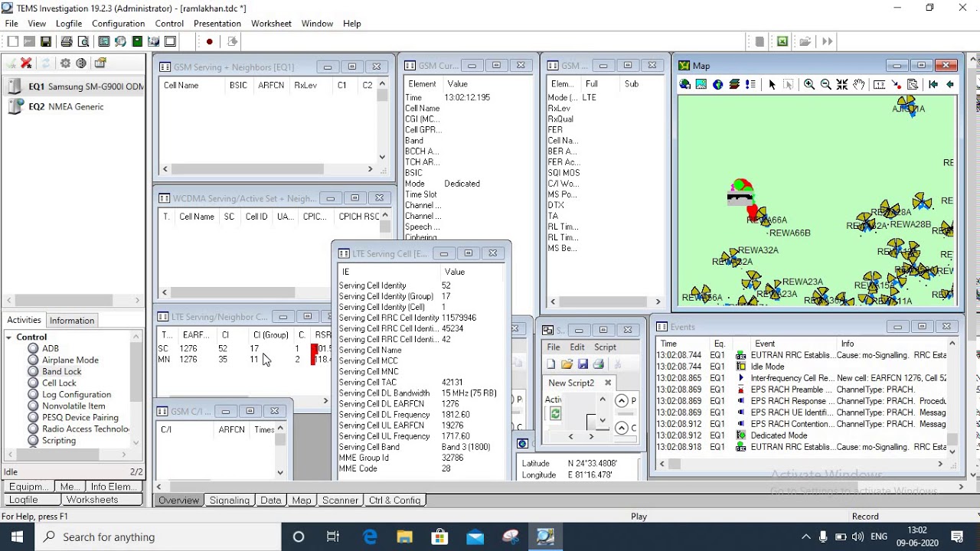Viewport: 980px width, 551px height.
Task: Click the Print icon in main toolbar
Action: pos(67,41)
